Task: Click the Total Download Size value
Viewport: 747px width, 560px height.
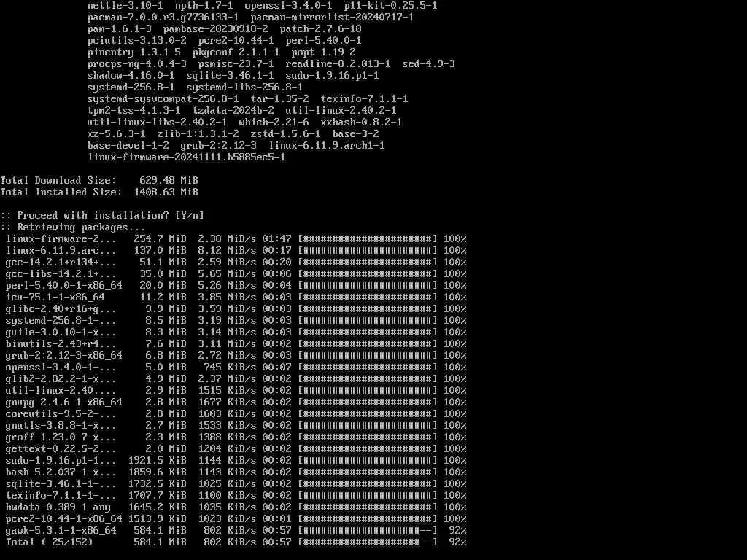Action: tap(169, 181)
